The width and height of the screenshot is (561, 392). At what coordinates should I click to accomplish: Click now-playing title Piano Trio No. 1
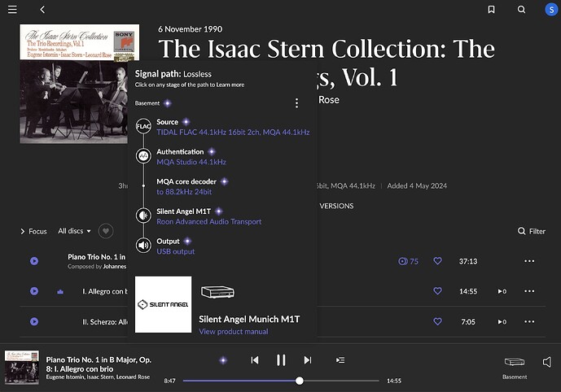pos(99,364)
